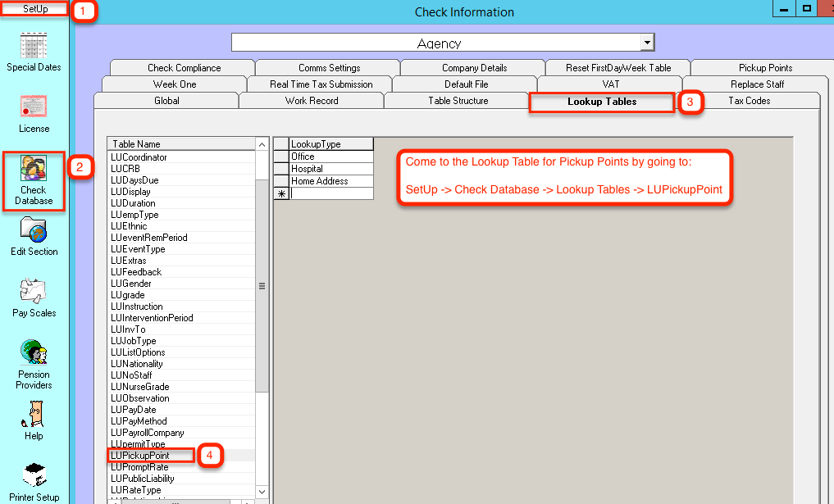Switch to the Tax Codes tab
The width and height of the screenshot is (834, 504).
click(749, 101)
